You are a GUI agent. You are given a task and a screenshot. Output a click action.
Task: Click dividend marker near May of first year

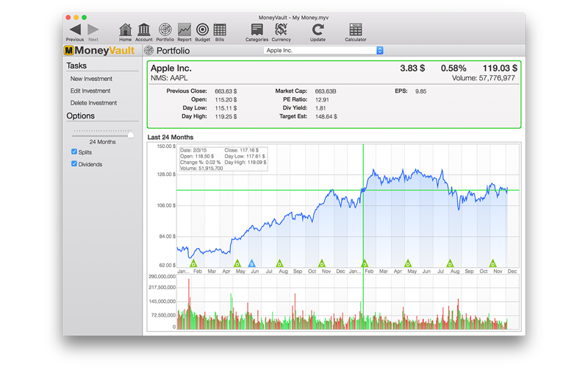point(237,263)
